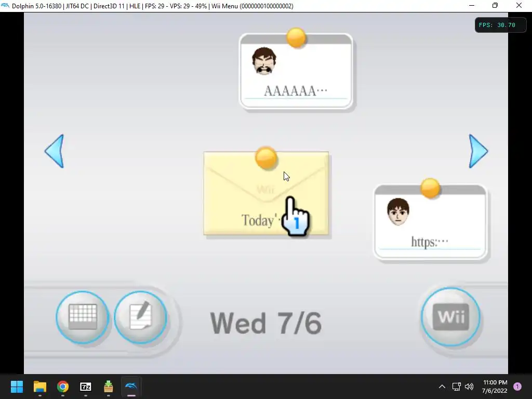532x399 pixels.
Task: Open notification badge in tray
Action: pos(517,387)
